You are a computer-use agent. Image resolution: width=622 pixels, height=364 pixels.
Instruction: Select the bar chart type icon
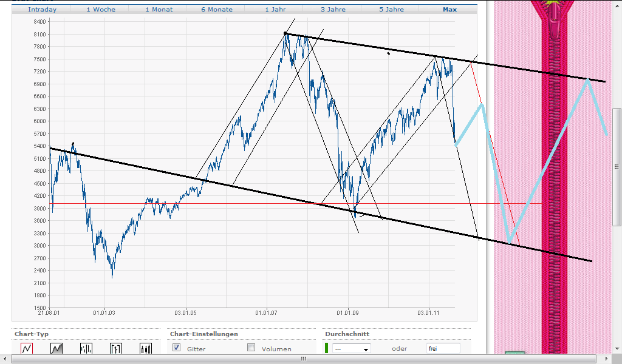tap(86, 348)
